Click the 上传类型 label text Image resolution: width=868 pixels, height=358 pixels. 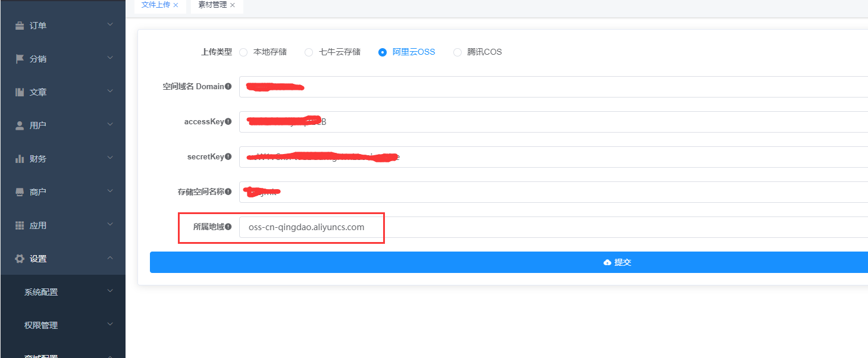tap(217, 52)
